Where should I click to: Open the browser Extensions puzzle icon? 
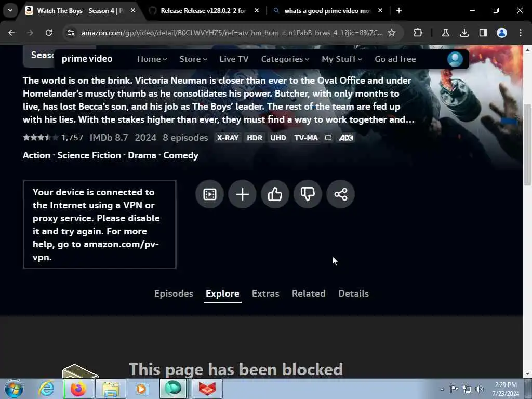418,33
